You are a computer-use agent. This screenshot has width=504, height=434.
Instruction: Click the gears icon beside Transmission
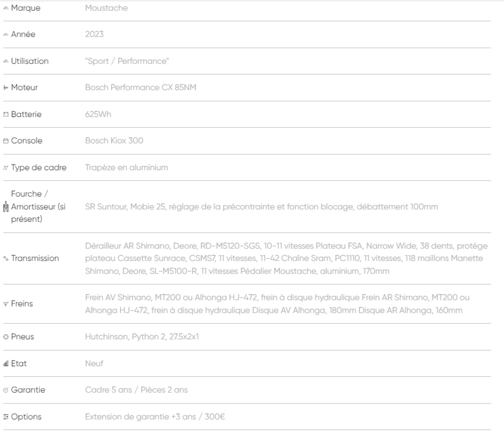tap(6, 258)
